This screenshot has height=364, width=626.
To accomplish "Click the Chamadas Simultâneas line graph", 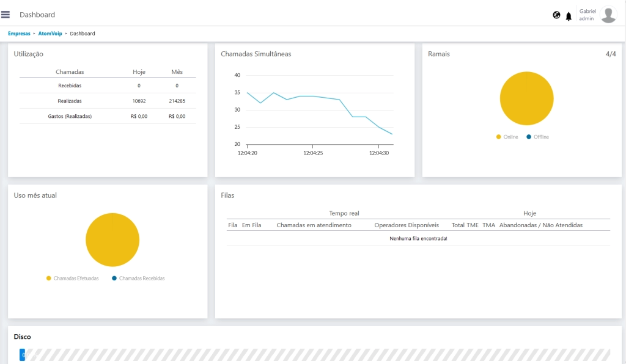I will [312, 110].
